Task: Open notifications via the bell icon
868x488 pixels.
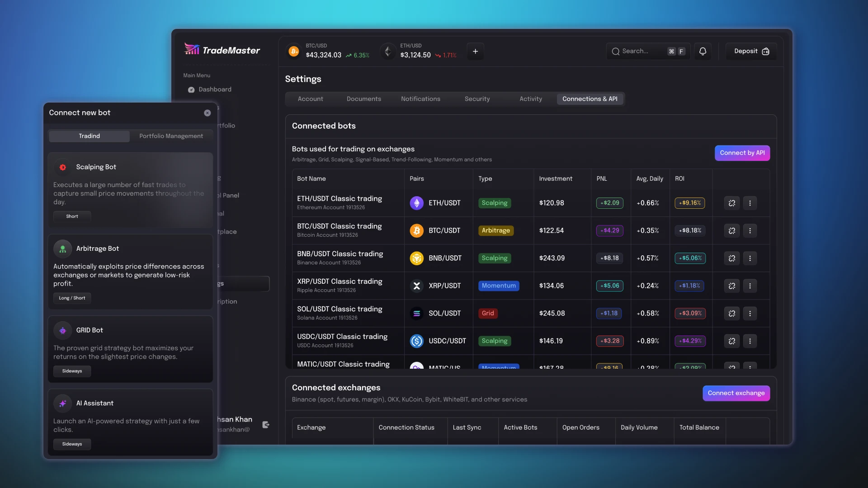Action: pos(703,51)
